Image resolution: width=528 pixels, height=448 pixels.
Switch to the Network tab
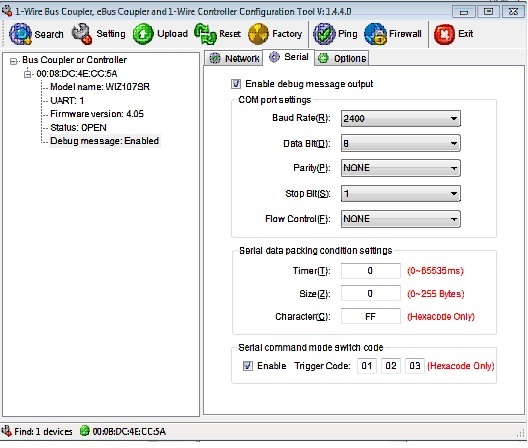pos(234,58)
